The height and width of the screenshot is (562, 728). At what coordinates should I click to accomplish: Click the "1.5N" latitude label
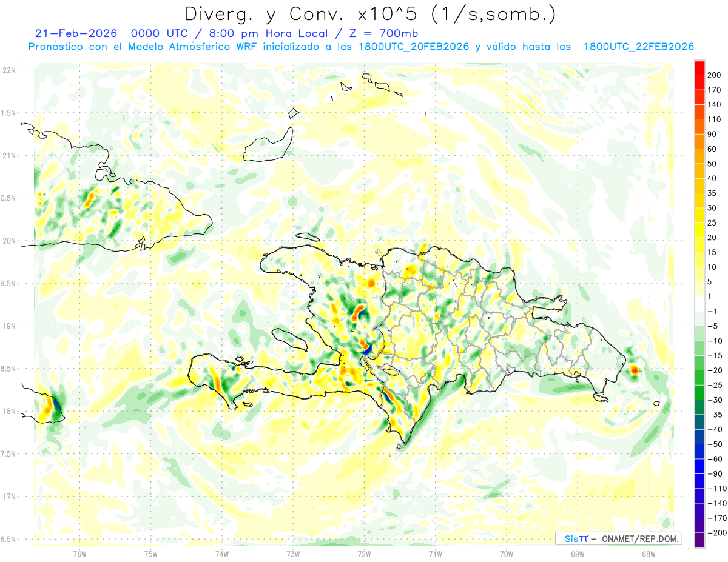point(8,113)
